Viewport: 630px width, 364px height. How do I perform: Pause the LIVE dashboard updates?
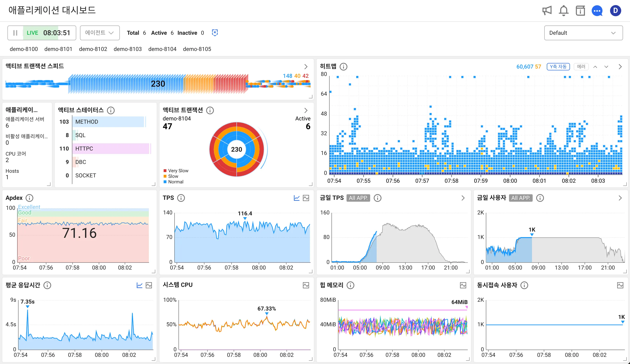pos(15,33)
